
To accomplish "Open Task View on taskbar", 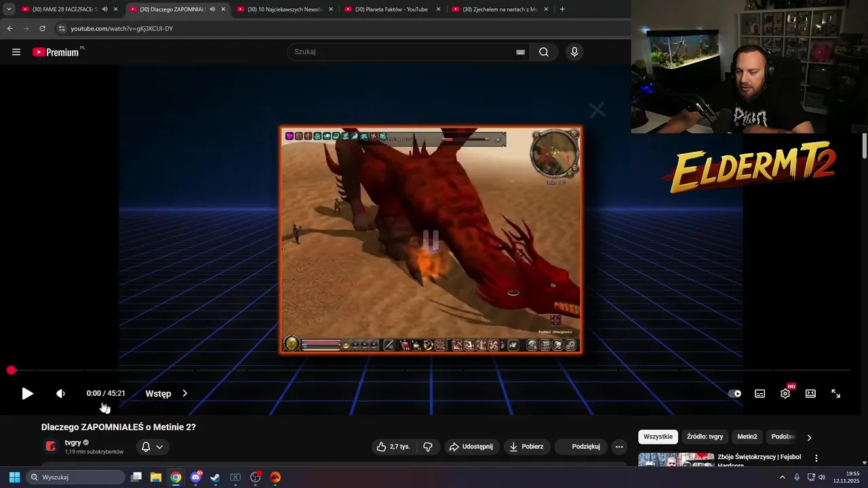I will [x=136, y=477].
